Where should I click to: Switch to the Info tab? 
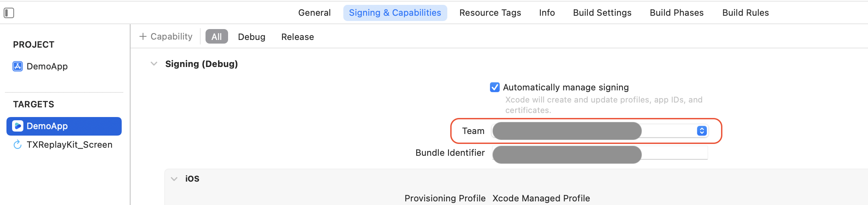click(x=547, y=13)
